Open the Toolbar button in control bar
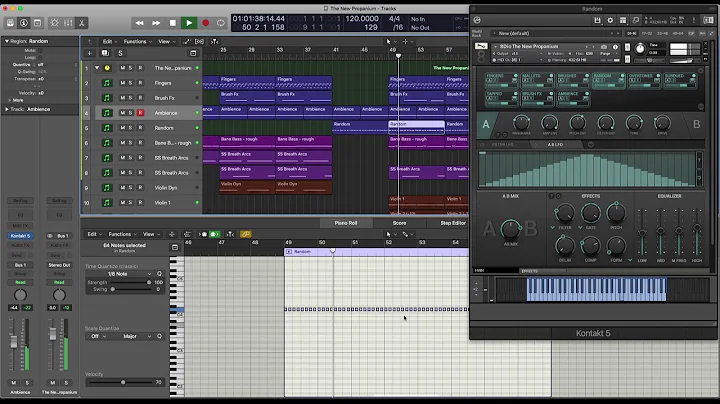720x404 pixels. coord(38,22)
